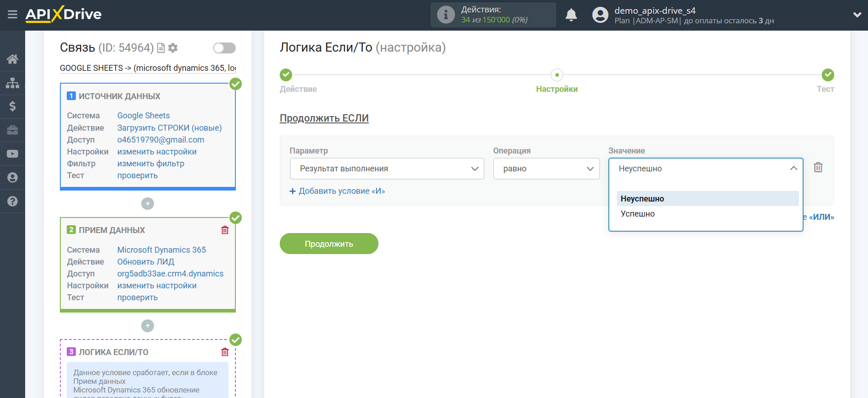Screen dimensions: 868x398
Task: Click the Действие step checkmark
Action: [x=286, y=74]
